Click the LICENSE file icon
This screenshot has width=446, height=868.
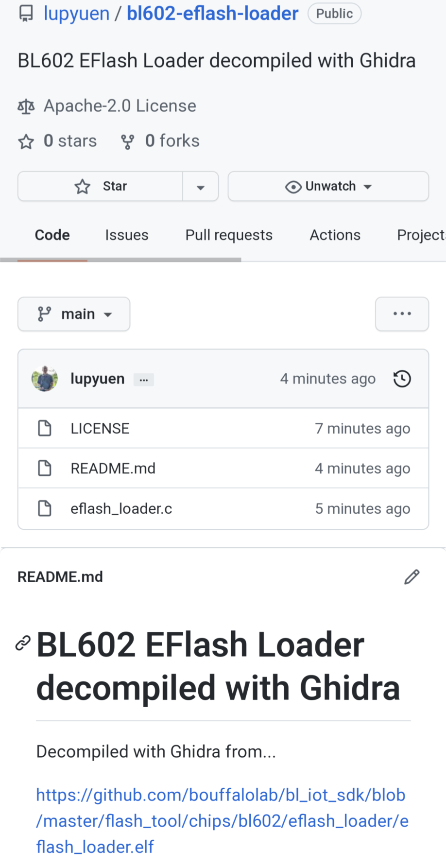45,428
